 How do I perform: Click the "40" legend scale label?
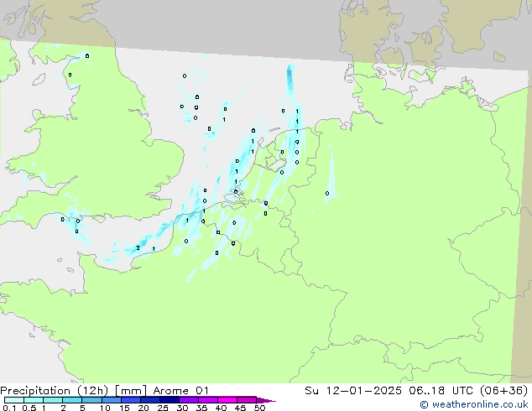tap(221, 408)
